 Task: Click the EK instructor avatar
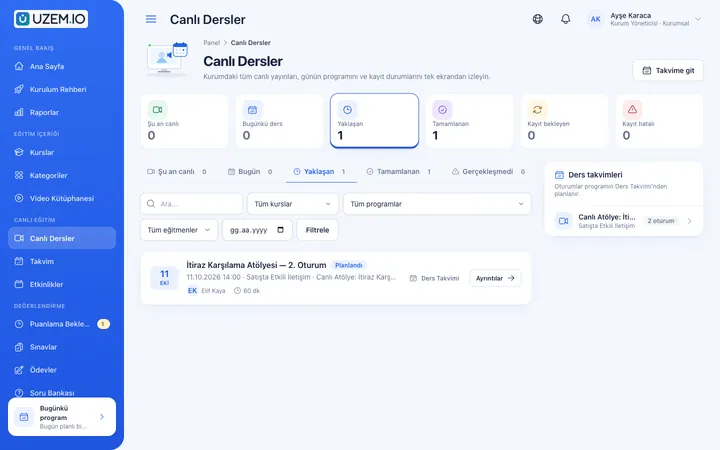[192, 291]
